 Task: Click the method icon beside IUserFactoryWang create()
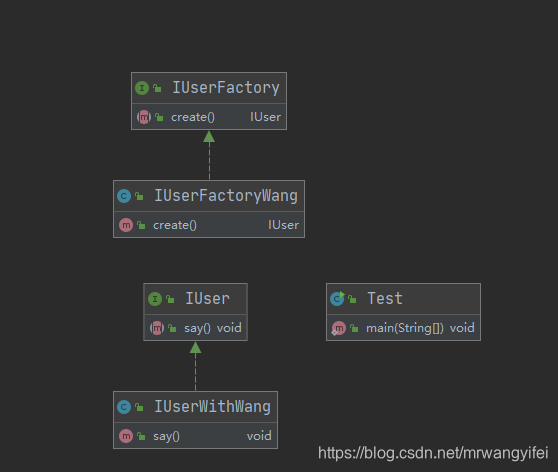pyautogui.click(x=126, y=225)
